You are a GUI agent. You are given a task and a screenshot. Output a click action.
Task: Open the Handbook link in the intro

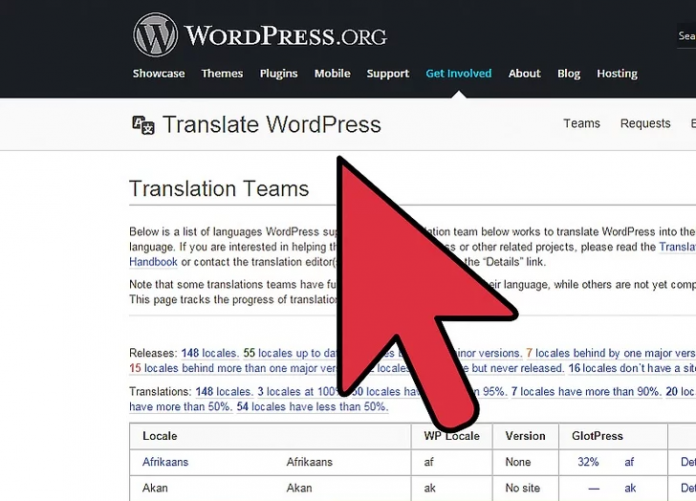(x=153, y=262)
